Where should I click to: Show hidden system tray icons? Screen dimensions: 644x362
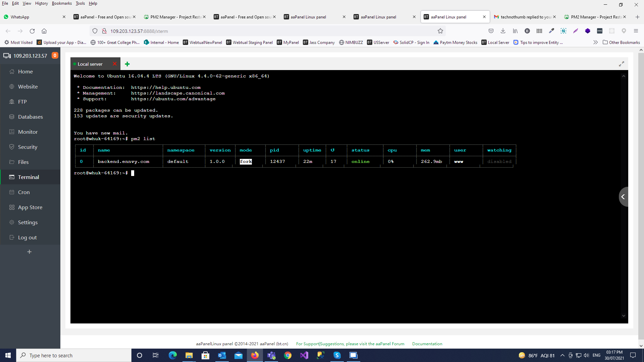pyautogui.click(x=562, y=355)
